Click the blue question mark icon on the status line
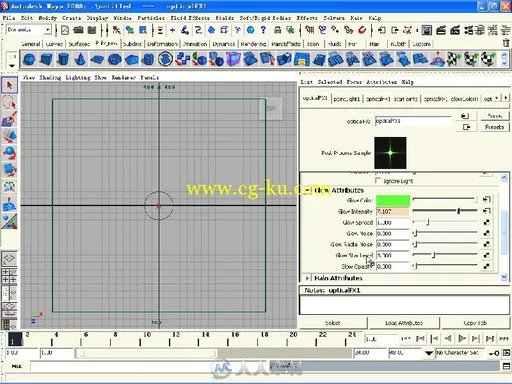This screenshot has width=512, height=384. coord(263,30)
